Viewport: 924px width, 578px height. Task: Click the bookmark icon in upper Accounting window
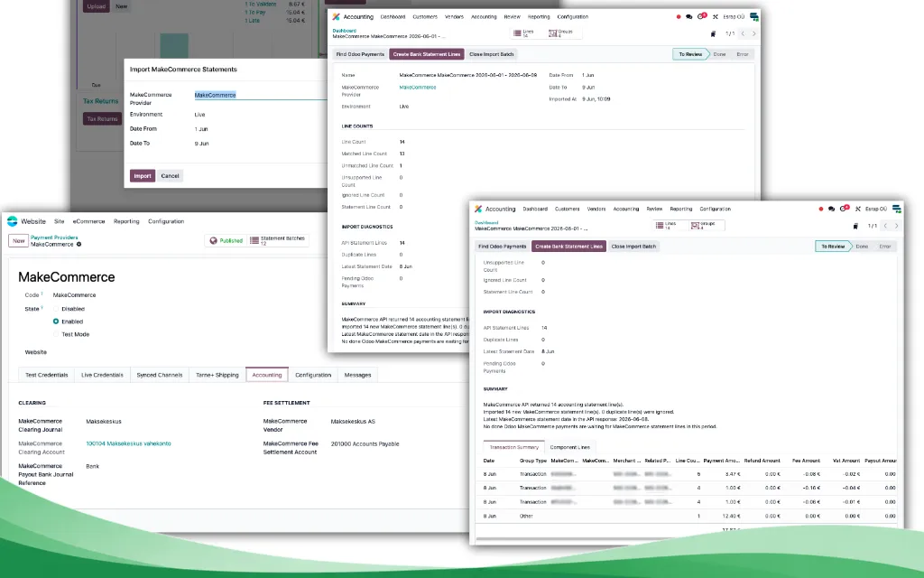point(713,34)
